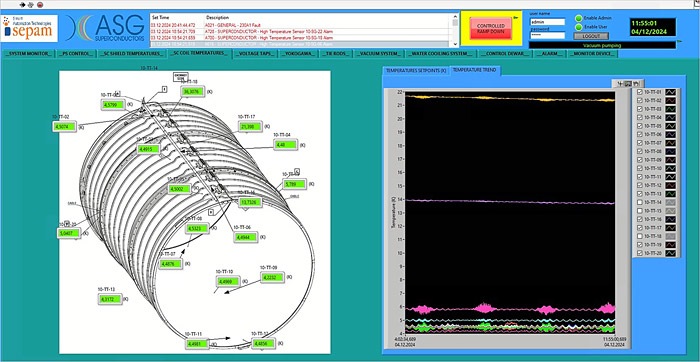Select the graph pan hand tool
Viewport: 700px width, 362px height.
(635, 83)
